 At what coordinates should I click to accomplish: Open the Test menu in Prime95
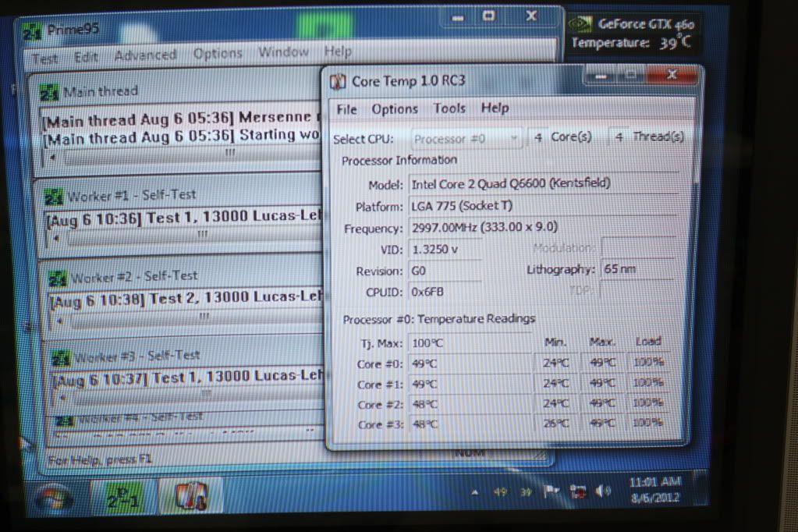pos(44,59)
